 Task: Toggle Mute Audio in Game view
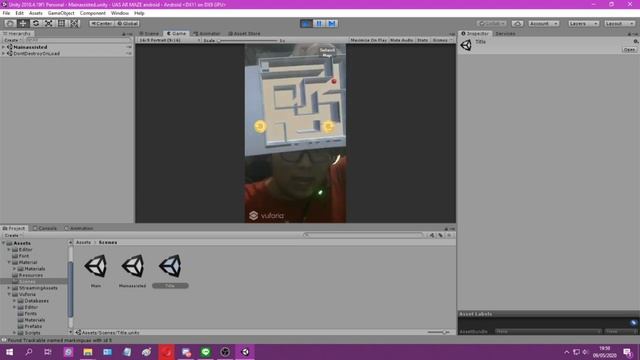[x=402, y=40]
